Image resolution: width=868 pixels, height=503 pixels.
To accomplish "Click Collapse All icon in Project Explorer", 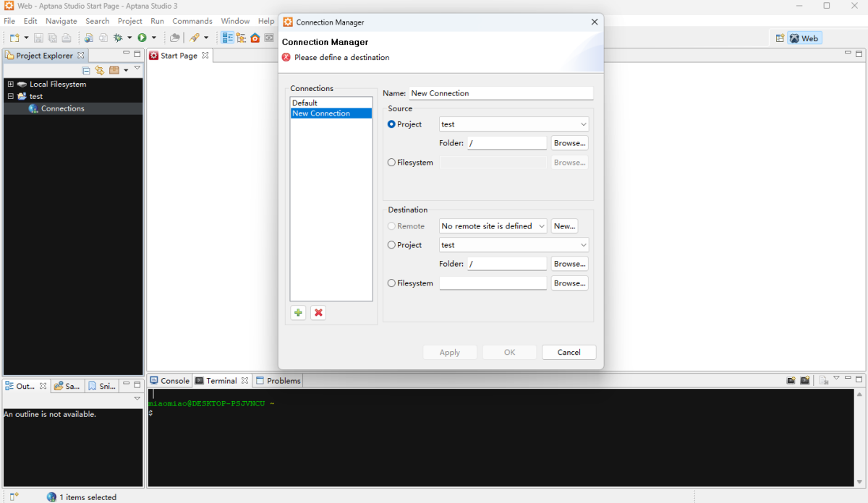I will click(87, 70).
